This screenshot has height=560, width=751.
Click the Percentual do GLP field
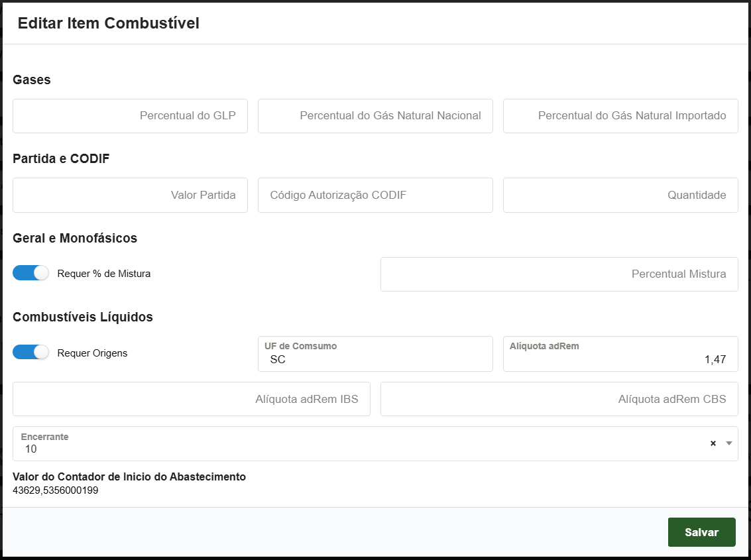[x=130, y=116]
